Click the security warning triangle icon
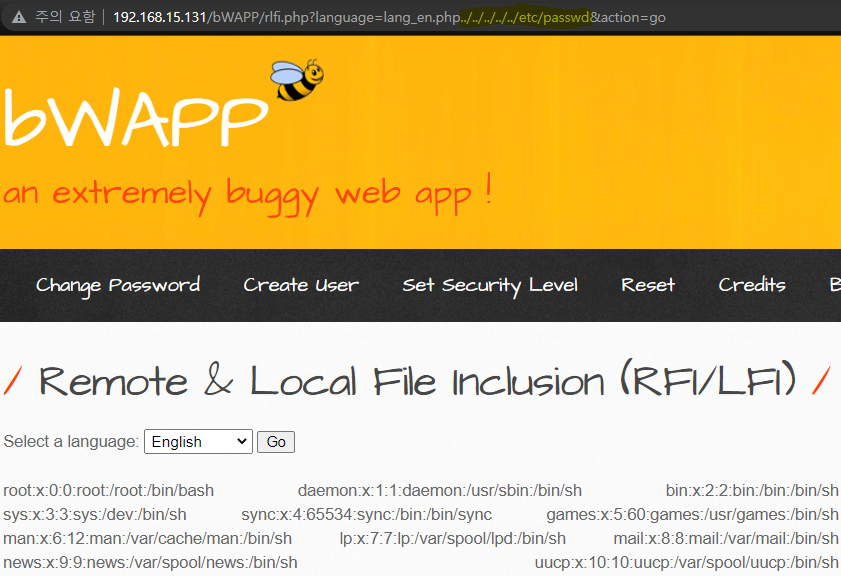 pyautogui.click(x=19, y=17)
